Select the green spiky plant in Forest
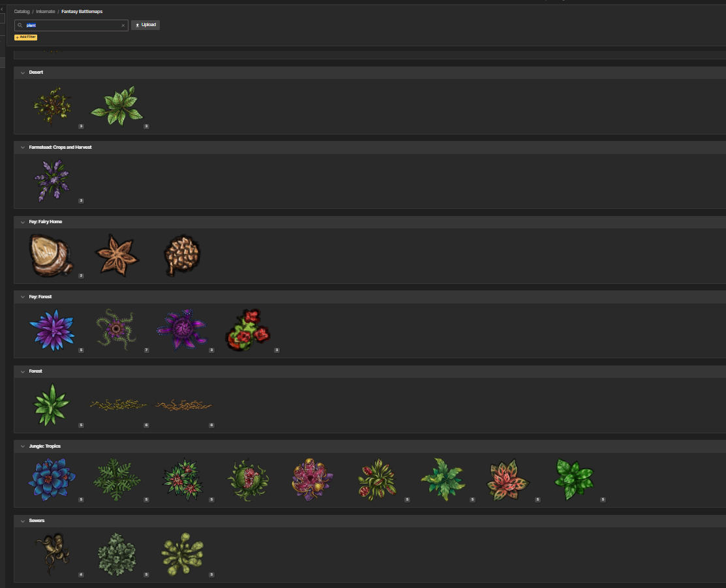This screenshot has width=726, height=588. pos(52,405)
